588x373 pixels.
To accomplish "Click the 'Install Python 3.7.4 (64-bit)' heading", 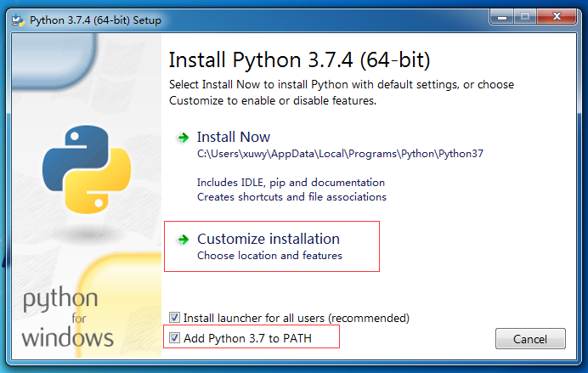I will pyautogui.click(x=299, y=60).
